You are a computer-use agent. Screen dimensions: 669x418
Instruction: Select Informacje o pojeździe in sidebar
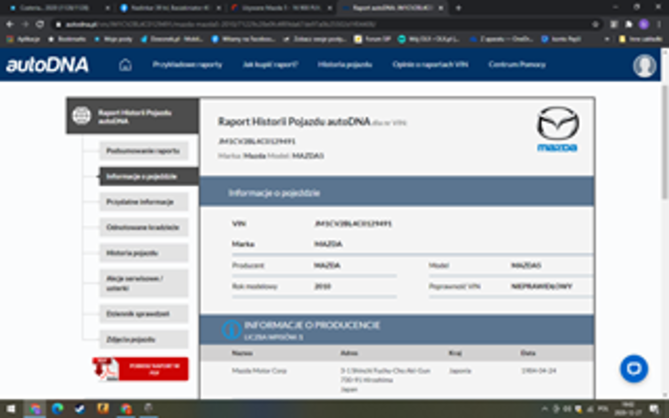click(x=149, y=176)
